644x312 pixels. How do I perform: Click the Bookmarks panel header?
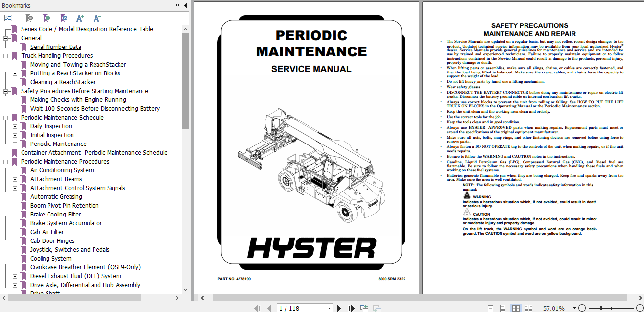(16, 5)
